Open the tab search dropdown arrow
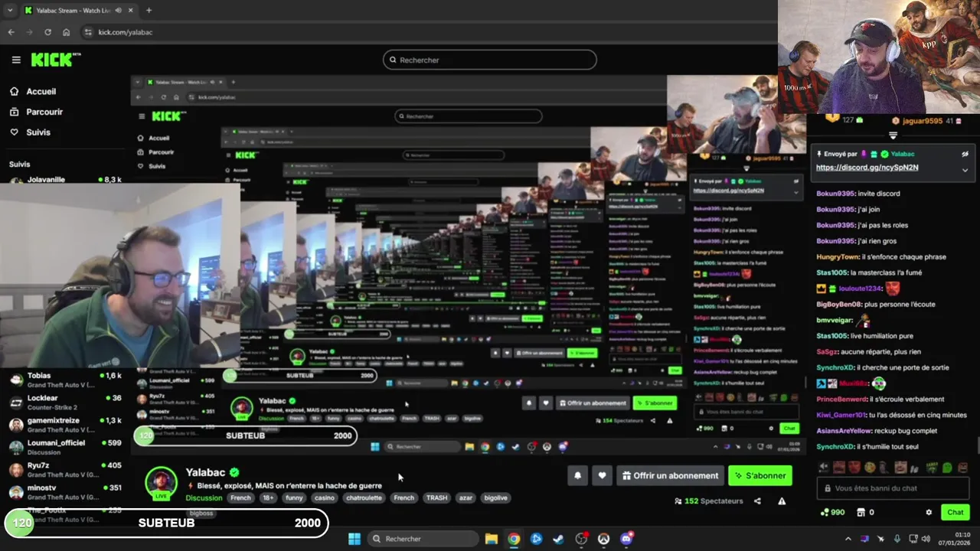Image resolution: width=980 pixels, height=551 pixels. (x=10, y=11)
